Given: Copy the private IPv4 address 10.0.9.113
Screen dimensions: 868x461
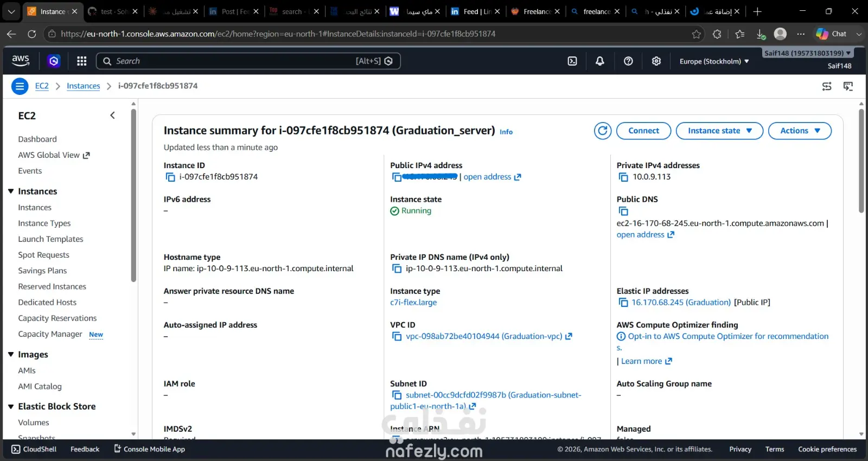Looking at the screenshot, I should click(623, 177).
